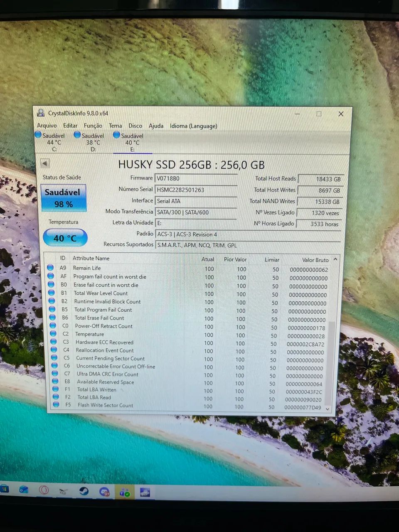Click the attribute list scrollbar thumb
Screen dimensions: 399x532
click(330, 362)
